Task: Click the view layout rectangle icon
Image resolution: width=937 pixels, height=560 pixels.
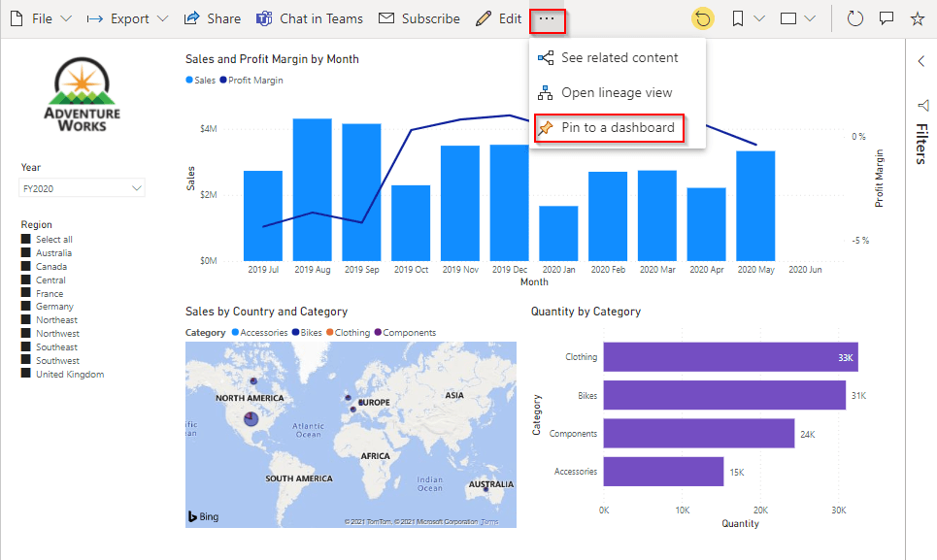Action: [x=789, y=18]
